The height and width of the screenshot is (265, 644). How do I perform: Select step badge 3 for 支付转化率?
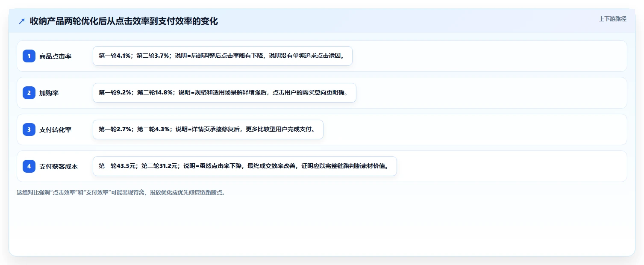[x=29, y=130]
